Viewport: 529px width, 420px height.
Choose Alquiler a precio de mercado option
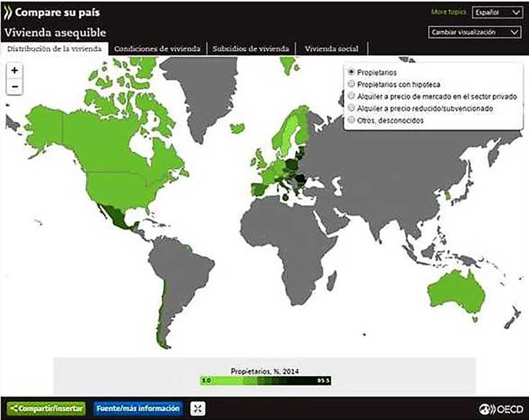[x=351, y=96]
